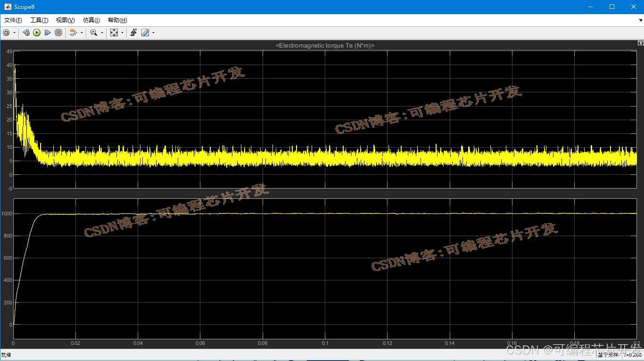Open the scope configuration gear icon

coord(6,33)
